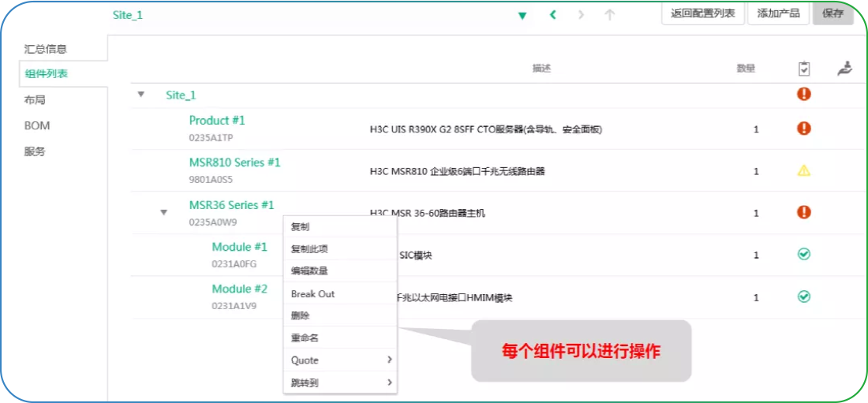Image resolution: width=868 pixels, height=403 pixels.
Task: Open the Quote submenu arrow
Action: tap(389, 360)
